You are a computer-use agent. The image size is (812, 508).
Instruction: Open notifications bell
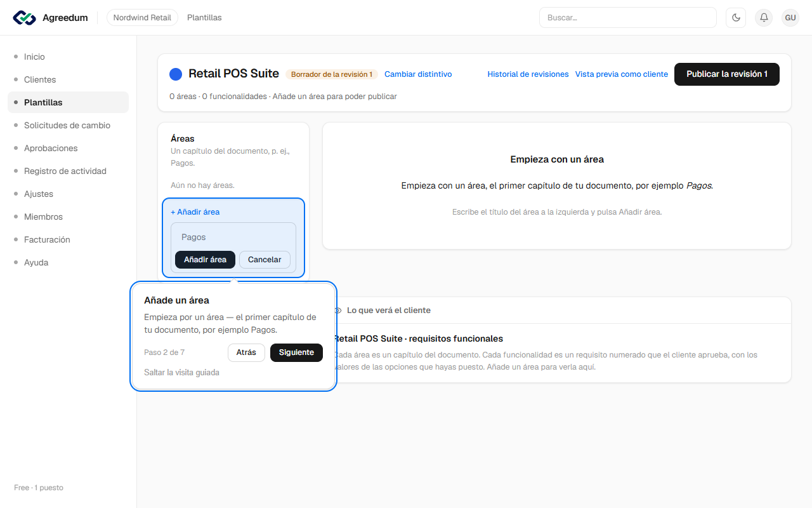[x=764, y=18]
